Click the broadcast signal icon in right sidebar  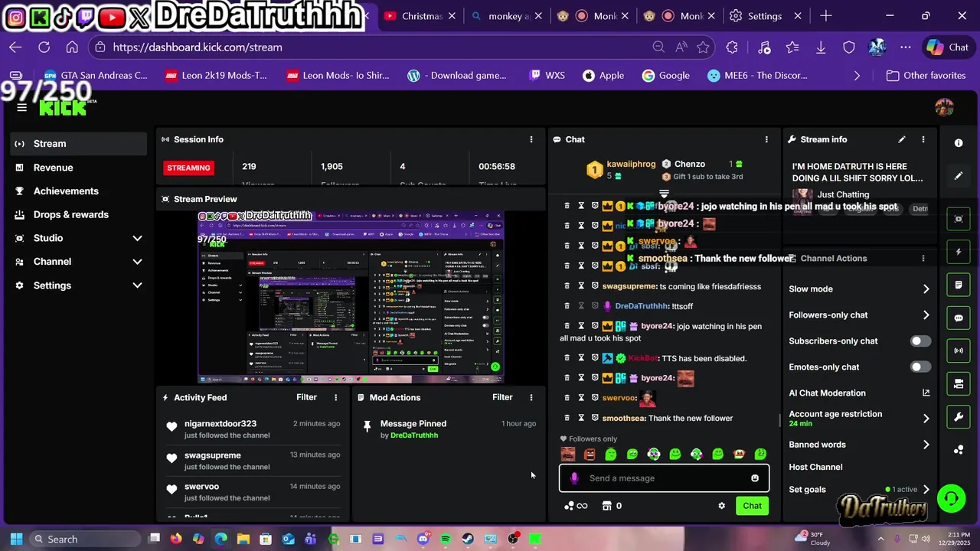(x=959, y=350)
